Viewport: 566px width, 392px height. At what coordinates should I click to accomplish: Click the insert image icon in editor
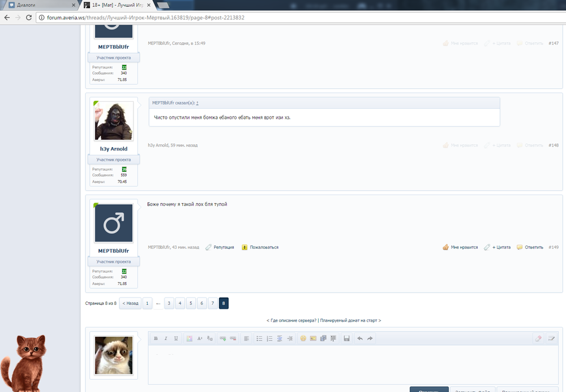312,338
